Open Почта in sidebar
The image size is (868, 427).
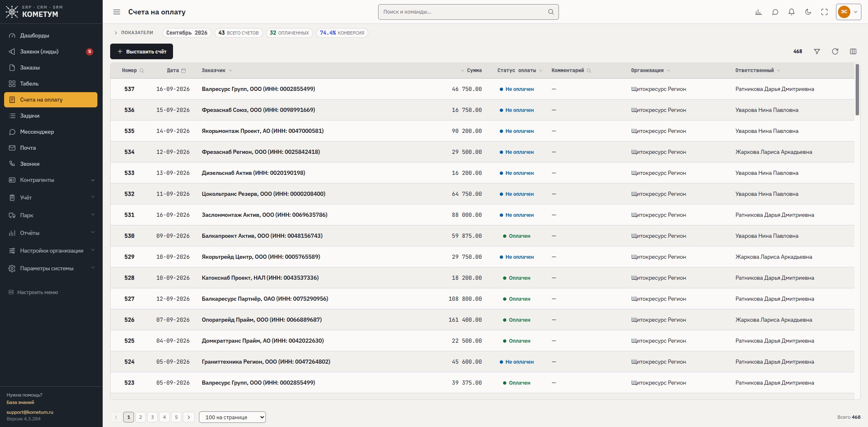point(51,148)
